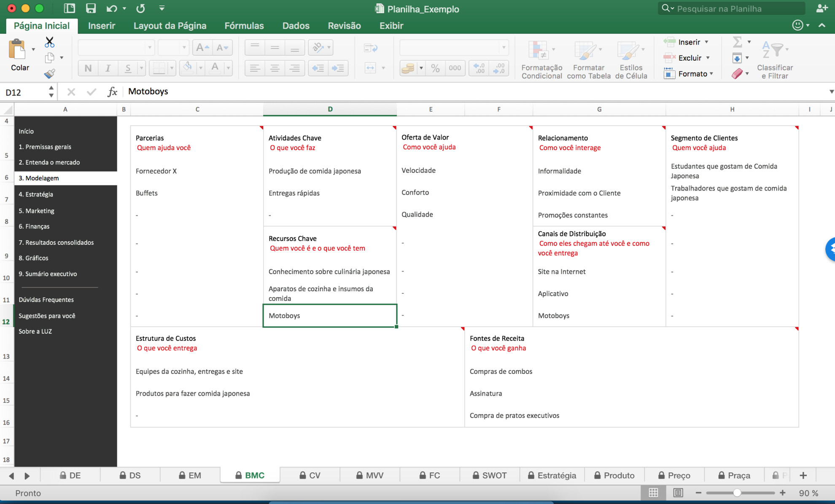
Task: Click the 4. Estratégia sidebar link
Action: pyautogui.click(x=36, y=194)
